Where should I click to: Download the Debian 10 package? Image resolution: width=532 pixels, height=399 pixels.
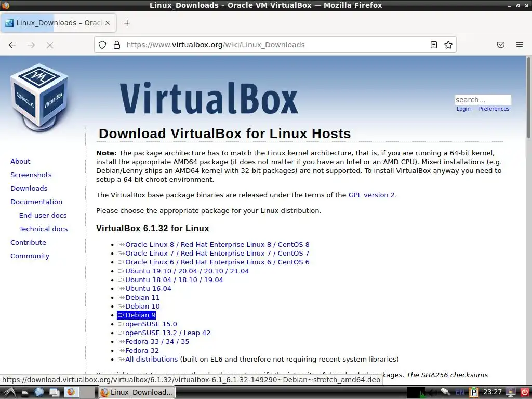(138, 306)
